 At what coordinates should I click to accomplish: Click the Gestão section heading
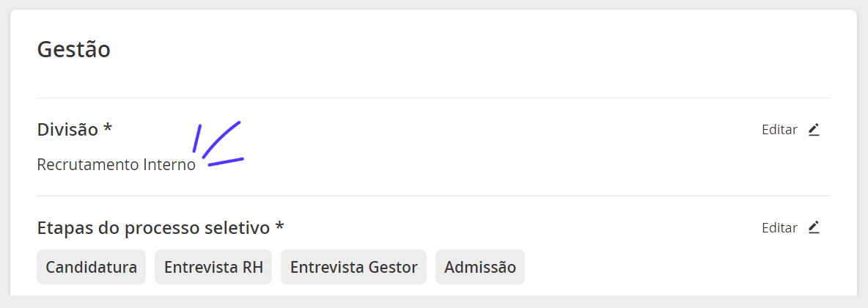(x=73, y=49)
